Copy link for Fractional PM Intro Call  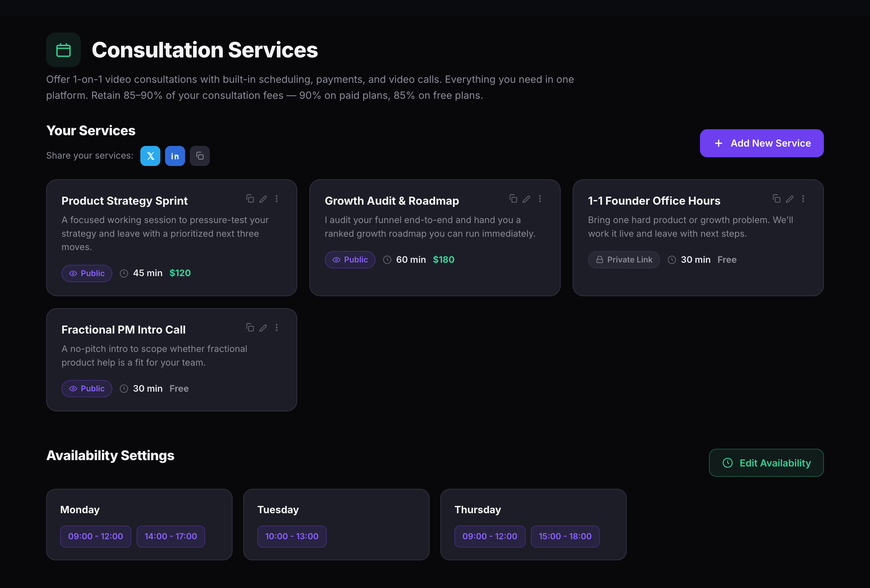[250, 328]
